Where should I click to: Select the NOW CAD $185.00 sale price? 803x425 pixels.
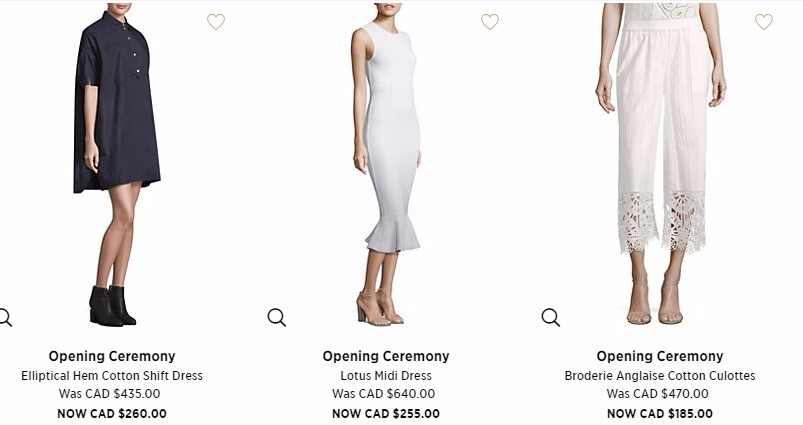[x=660, y=413]
